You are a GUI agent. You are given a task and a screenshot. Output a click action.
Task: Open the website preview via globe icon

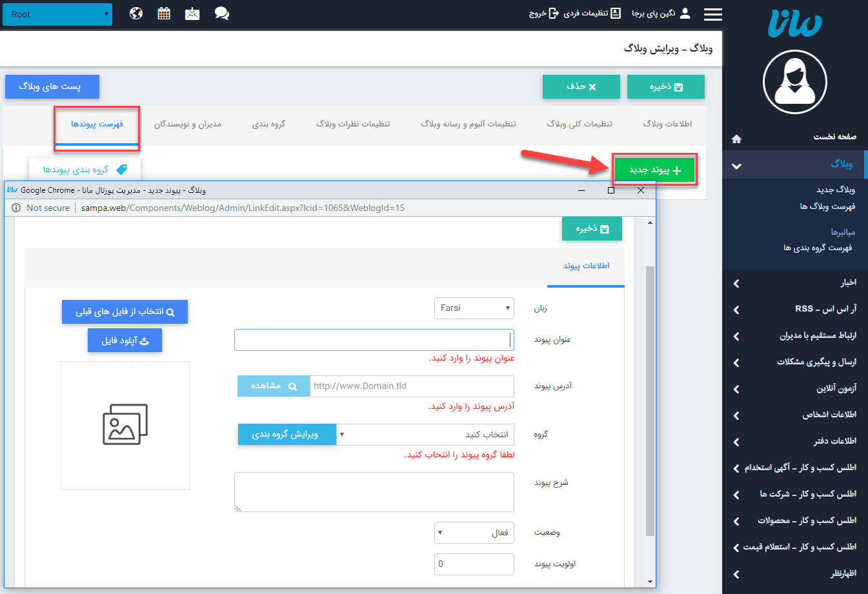pyautogui.click(x=136, y=13)
